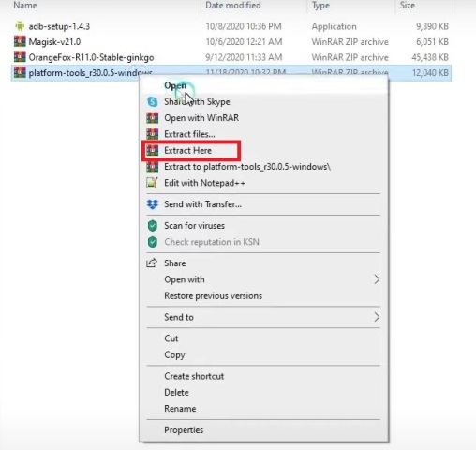
Task: Select the platform-tools_r30.0.5-windows file name
Action: (90, 73)
